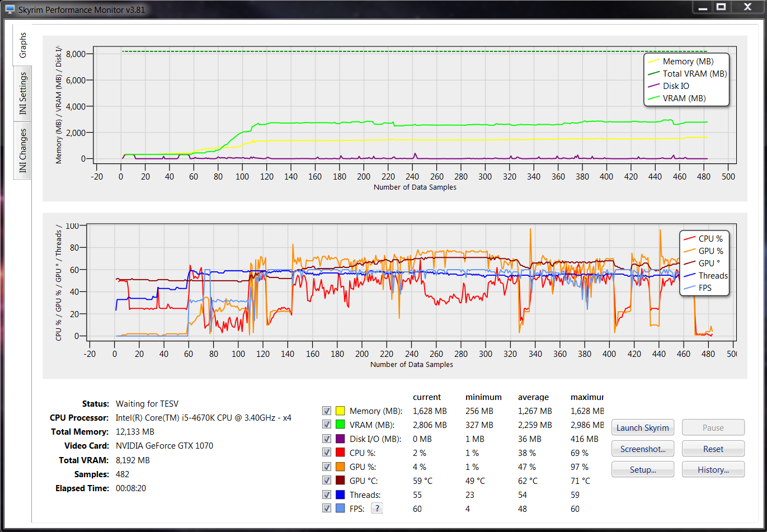Click the 'minimum' column header
The height and width of the screenshot is (532, 767).
point(483,397)
